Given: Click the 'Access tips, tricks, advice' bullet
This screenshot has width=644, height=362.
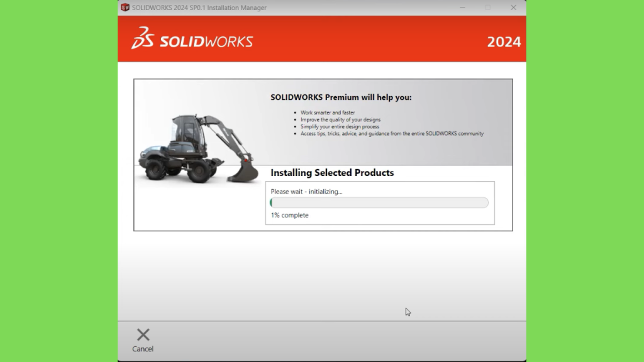Looking at the screenshot, I should (392, 133).
